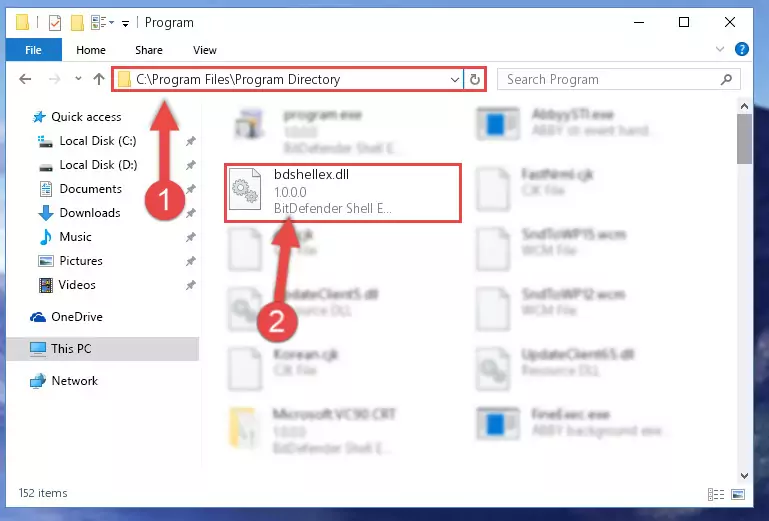Go forward with the Forward arrow
This screenshot has height=521, width=769.
54,79
